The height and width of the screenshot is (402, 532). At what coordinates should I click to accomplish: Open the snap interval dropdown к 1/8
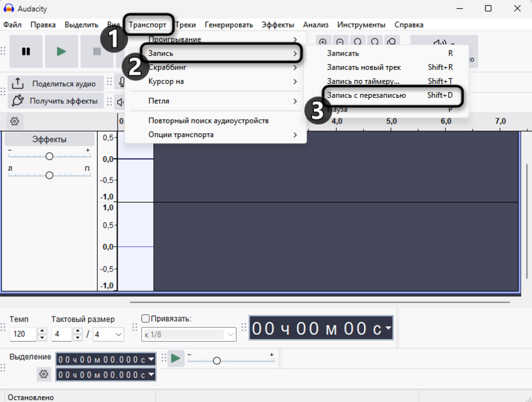(x=189, y=334)
